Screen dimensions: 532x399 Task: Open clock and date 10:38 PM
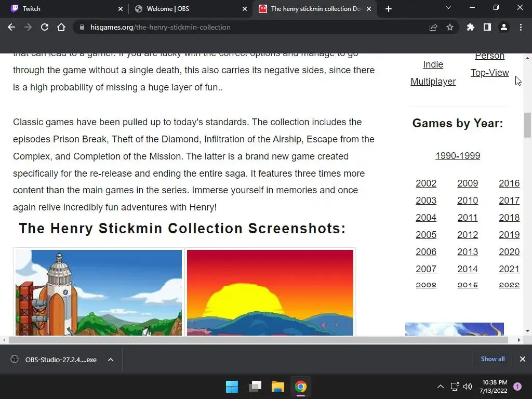tap(494, 387)
